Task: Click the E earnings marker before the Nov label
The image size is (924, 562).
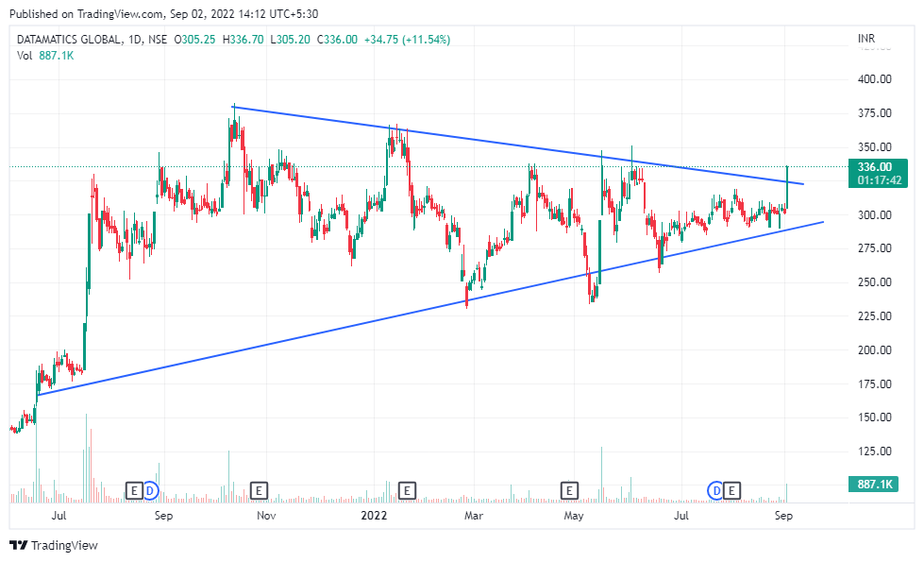Action: coord(257,491)
